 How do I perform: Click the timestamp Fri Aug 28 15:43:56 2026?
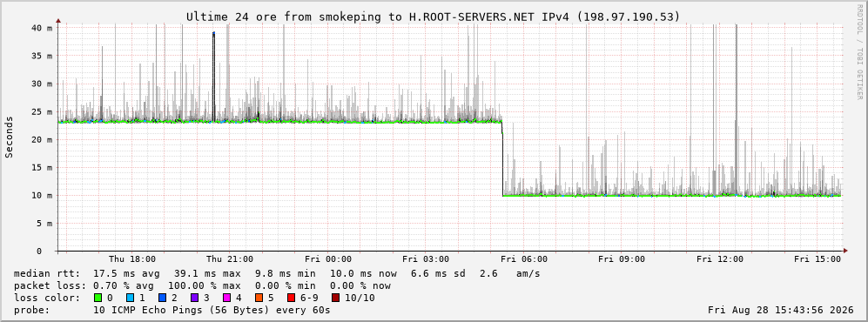pyautogui.click(x=781, y=310)
